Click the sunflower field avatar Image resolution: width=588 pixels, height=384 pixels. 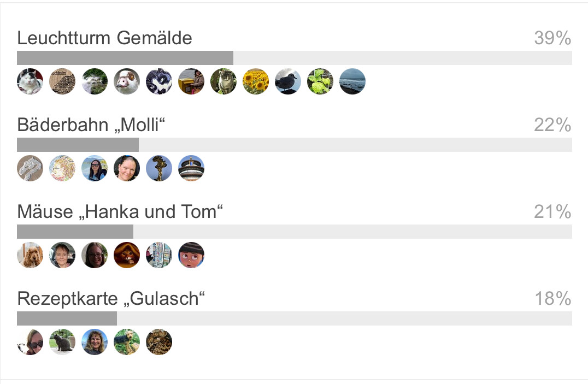(x=256, y=81)
